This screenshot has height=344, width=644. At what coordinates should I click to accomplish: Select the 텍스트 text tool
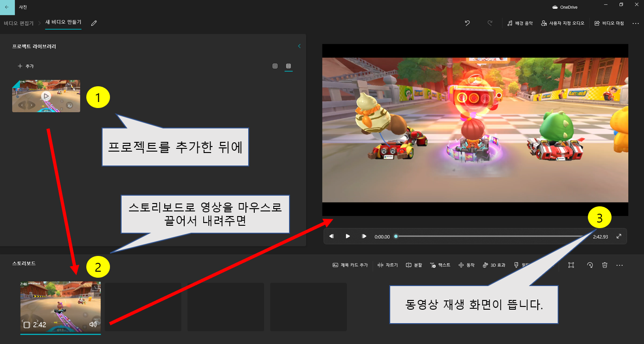click(440, 265)
